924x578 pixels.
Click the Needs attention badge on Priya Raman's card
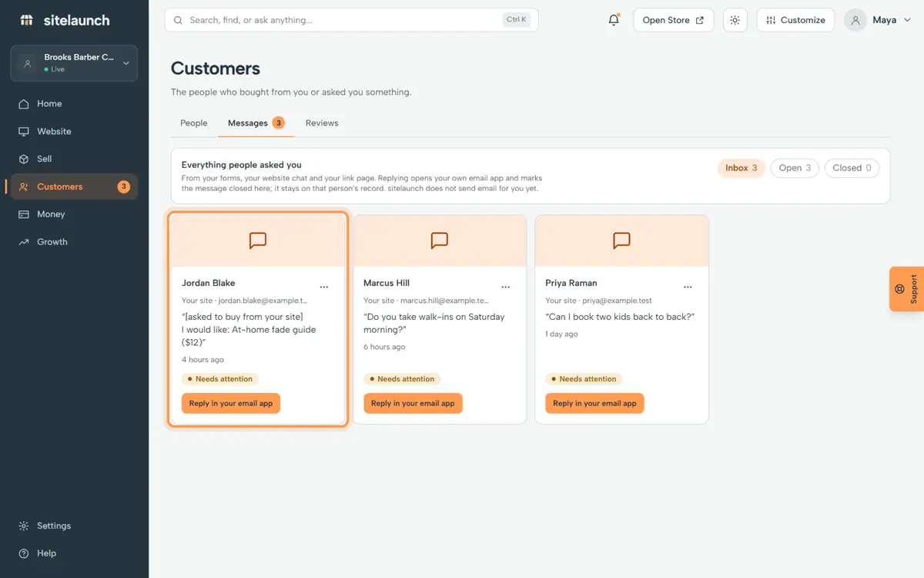click(x=583, y=379)
